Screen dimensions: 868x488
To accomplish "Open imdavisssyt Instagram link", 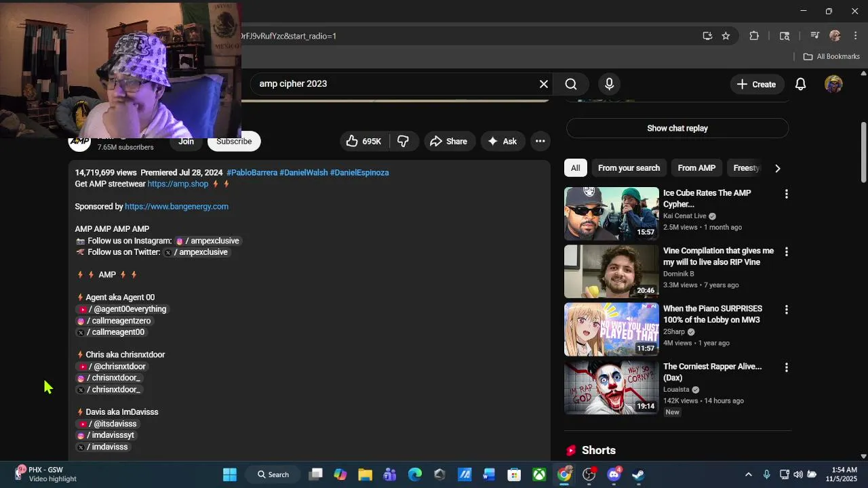I will (x=105, y=435).
